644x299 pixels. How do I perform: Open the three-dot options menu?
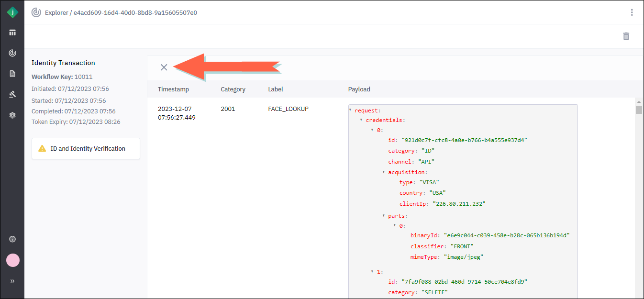coord(632,12)
